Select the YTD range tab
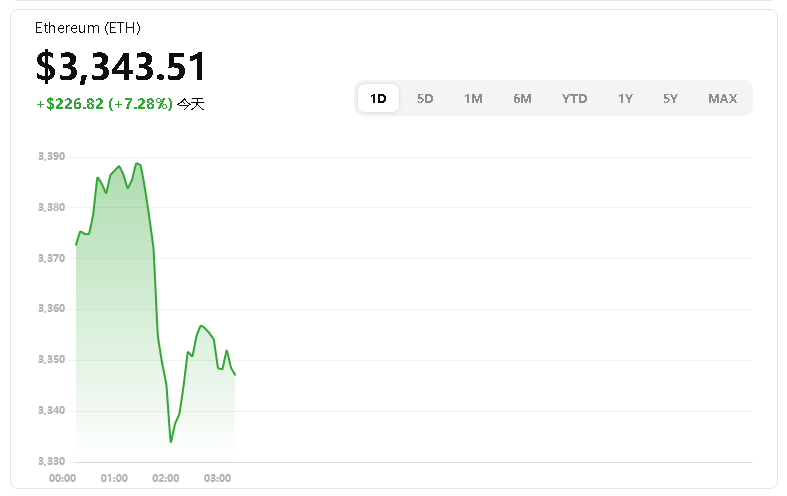787x496 pixels. (x=574, y=98)
